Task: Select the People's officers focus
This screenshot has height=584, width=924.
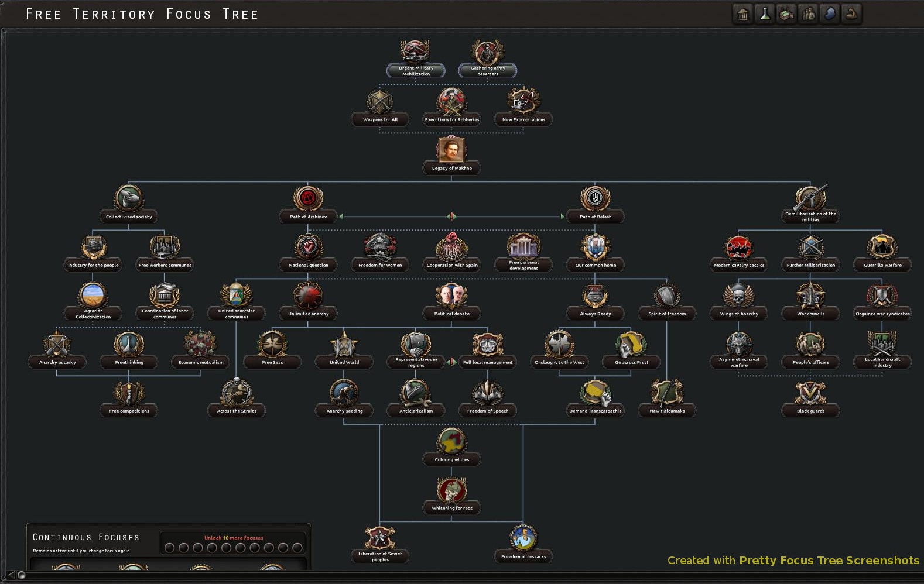Action: pyautogui.click(x=810, y=350)
